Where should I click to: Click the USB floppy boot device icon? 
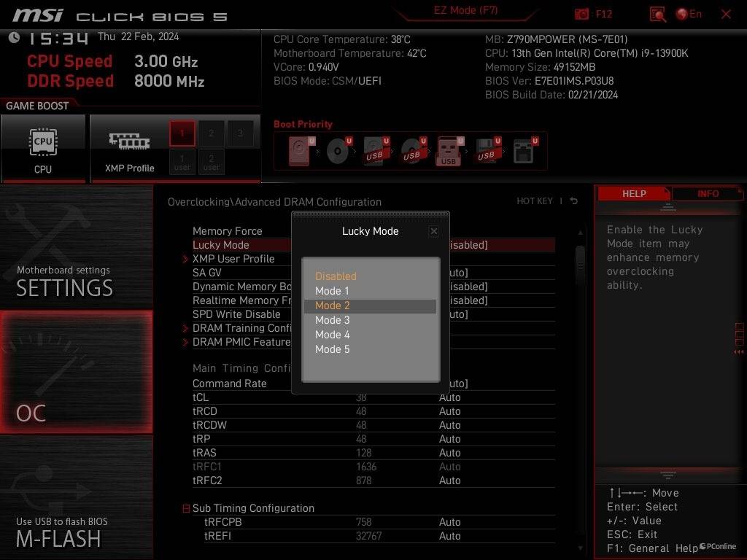tap(487, 151)
